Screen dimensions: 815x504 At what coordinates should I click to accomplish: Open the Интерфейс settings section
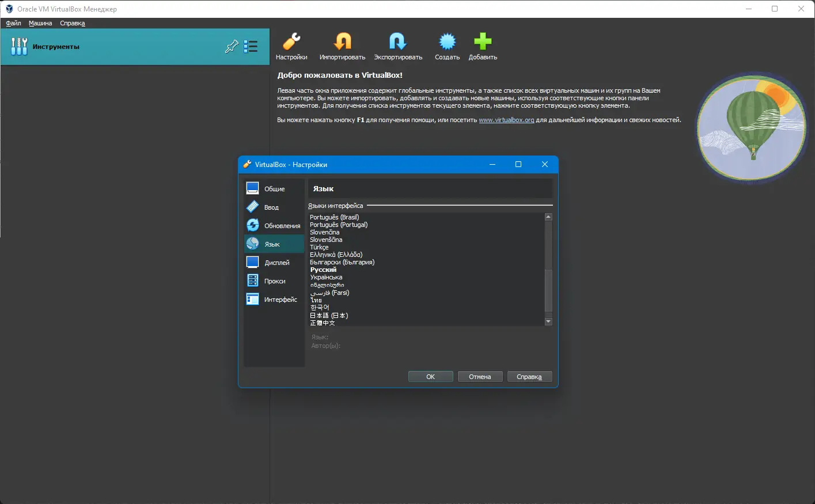(x=274, y=299)
